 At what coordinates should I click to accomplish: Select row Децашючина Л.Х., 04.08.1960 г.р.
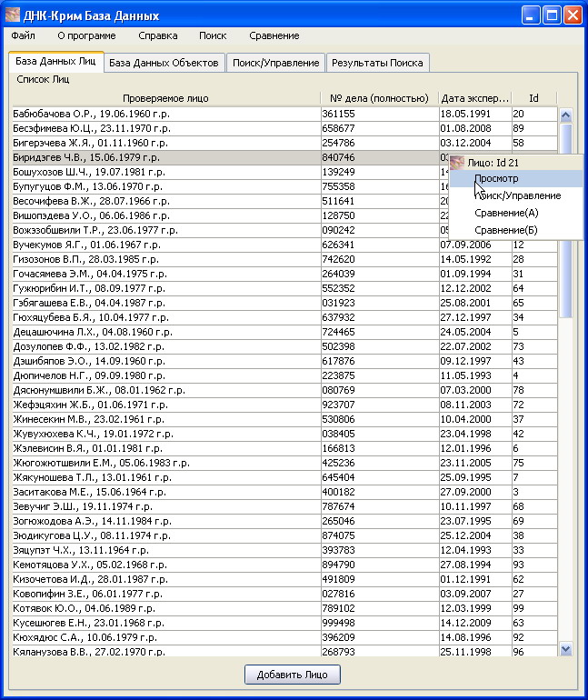point(284,332)
